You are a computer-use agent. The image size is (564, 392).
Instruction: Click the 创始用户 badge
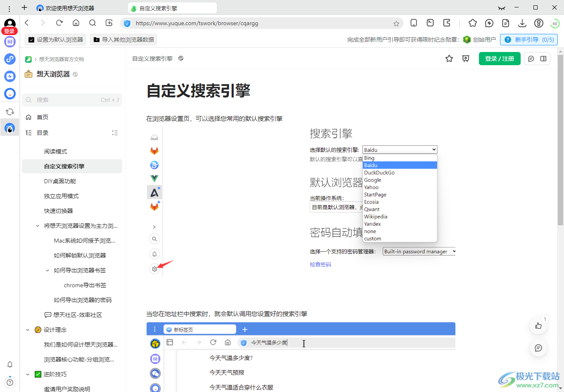(479, 40)
